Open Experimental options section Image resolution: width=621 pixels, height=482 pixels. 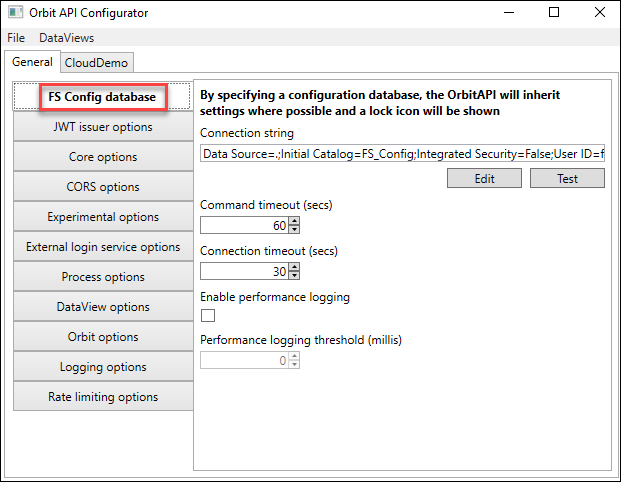coord(103,217)
